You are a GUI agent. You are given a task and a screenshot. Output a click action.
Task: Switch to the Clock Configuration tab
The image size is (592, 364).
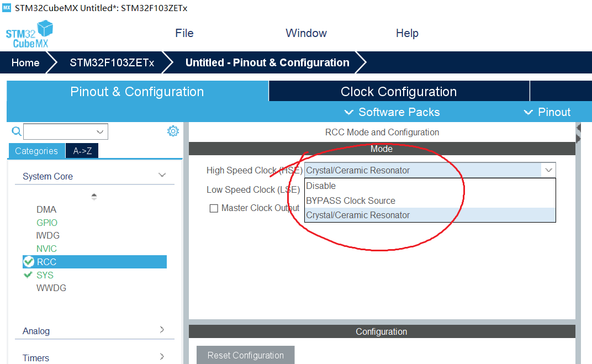[398, 91]
